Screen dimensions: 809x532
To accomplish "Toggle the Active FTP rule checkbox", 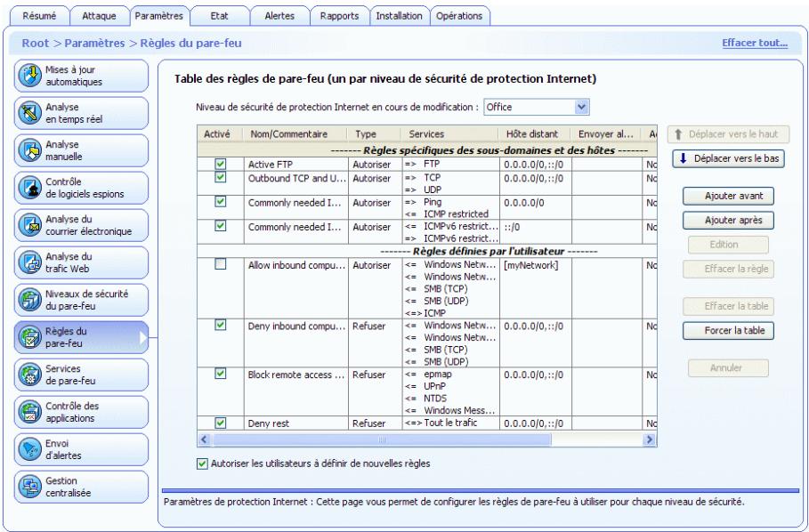I will [221, 164].
